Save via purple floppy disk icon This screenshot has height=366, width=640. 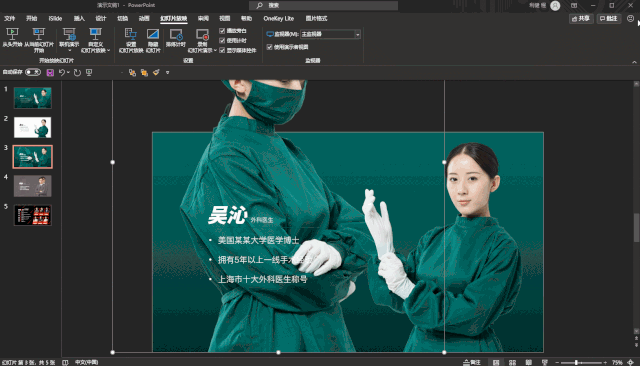pyautogui.click(x=50, y=73)
